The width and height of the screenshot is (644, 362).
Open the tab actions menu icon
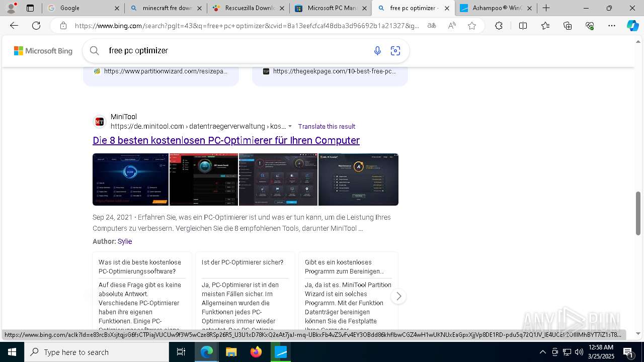[x=30, y=8]
